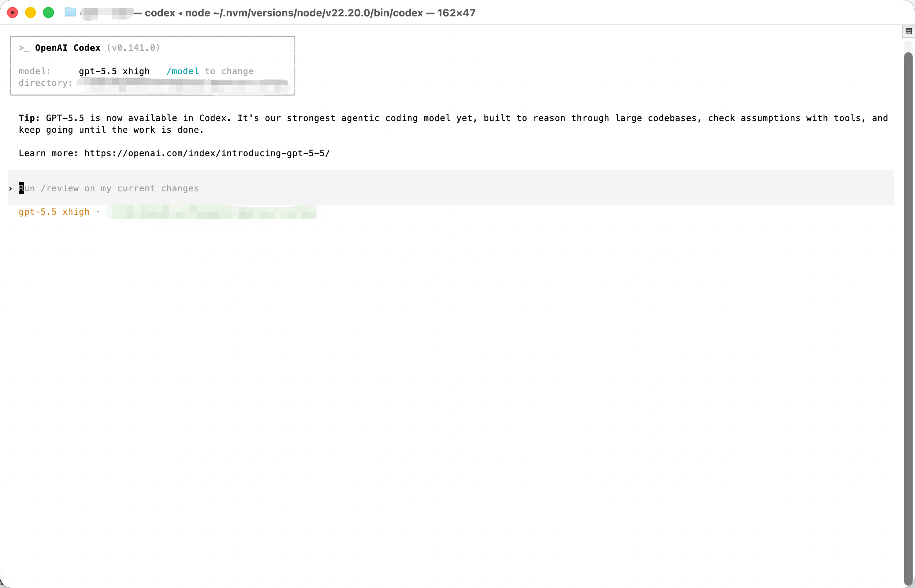Screen dimensions: 915x588
Task: Click the terminal split pane icon
Action: coord(908,31)
